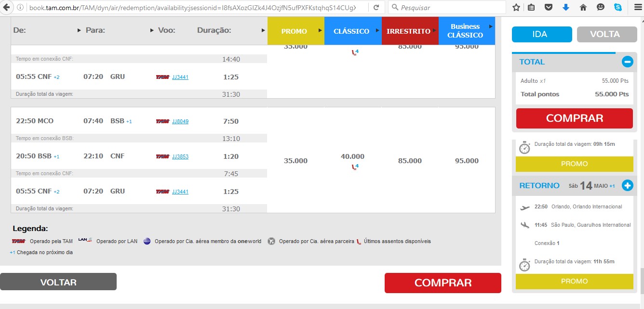This screenshot has width=644, height=309.
Task: Reload the page with the refresh icon
Action: point(376,7)
